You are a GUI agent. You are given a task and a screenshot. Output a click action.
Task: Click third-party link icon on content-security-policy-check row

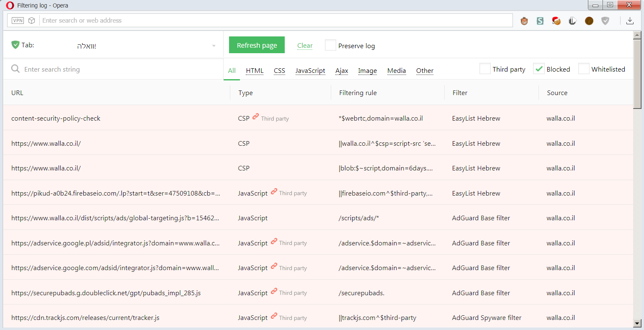coord(255,117)
